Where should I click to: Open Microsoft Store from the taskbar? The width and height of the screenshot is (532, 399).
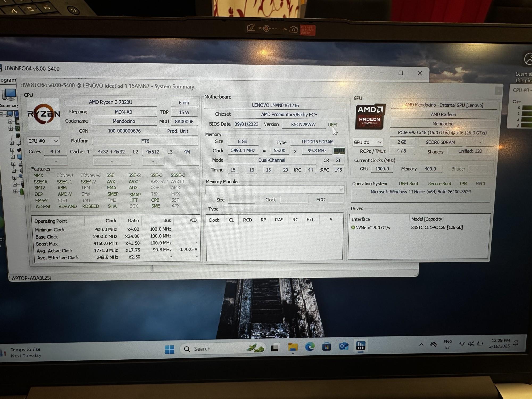pyautogui.click(x=327, y=347)
